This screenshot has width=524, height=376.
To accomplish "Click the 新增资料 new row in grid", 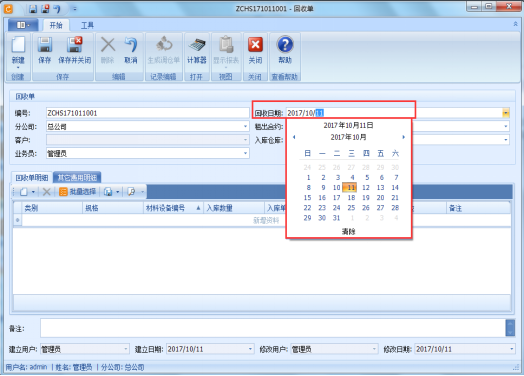I will [266, 220].
